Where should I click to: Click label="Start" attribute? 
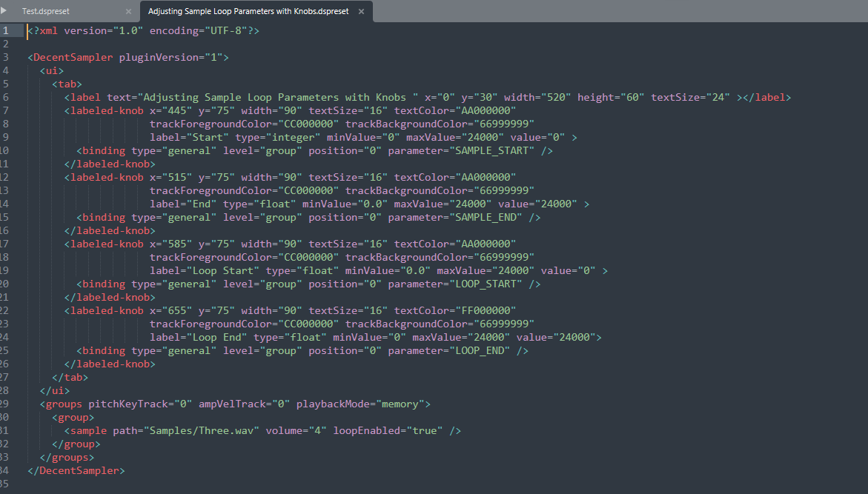(189, 137)
